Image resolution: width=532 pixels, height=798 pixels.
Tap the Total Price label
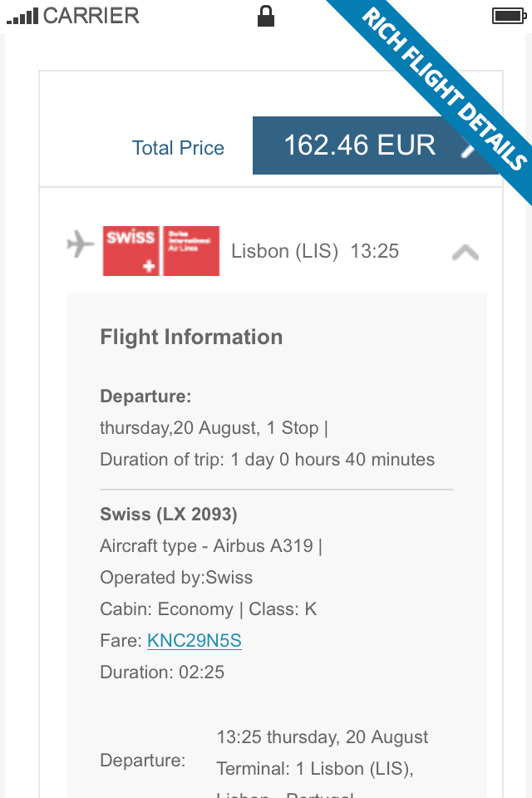point(178,148)
